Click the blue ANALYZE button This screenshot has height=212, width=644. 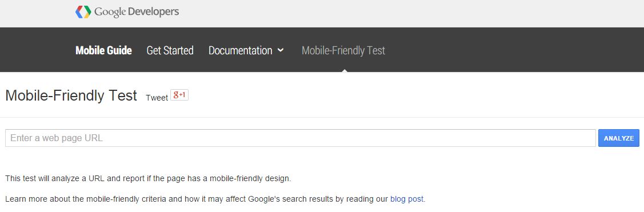(619, 138)
